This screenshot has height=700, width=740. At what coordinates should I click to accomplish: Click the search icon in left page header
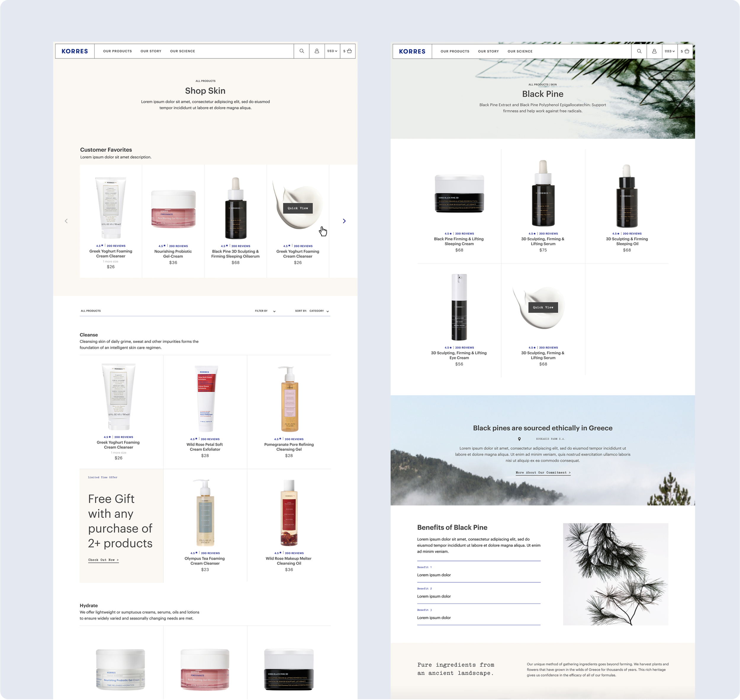click(x=301, y=51)
